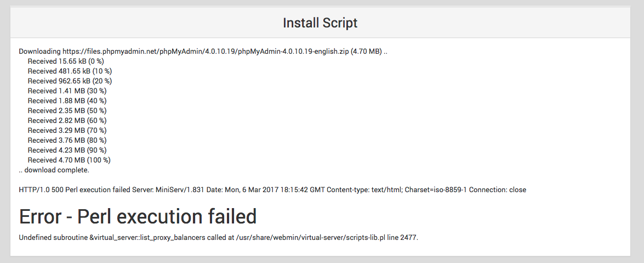Click the Undefined subroutine error message
Image resolution: width=644 pixels, height=263 pixels.
[x=219, y=238]
